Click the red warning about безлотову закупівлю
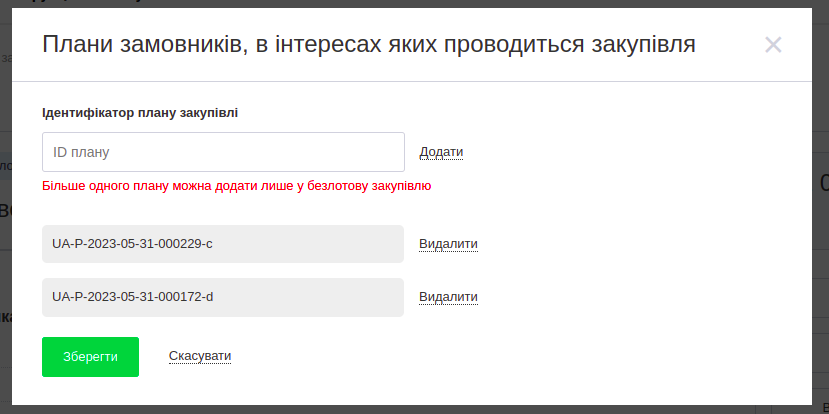The height and width of the screenshot is (414, 829). [236, 186]
